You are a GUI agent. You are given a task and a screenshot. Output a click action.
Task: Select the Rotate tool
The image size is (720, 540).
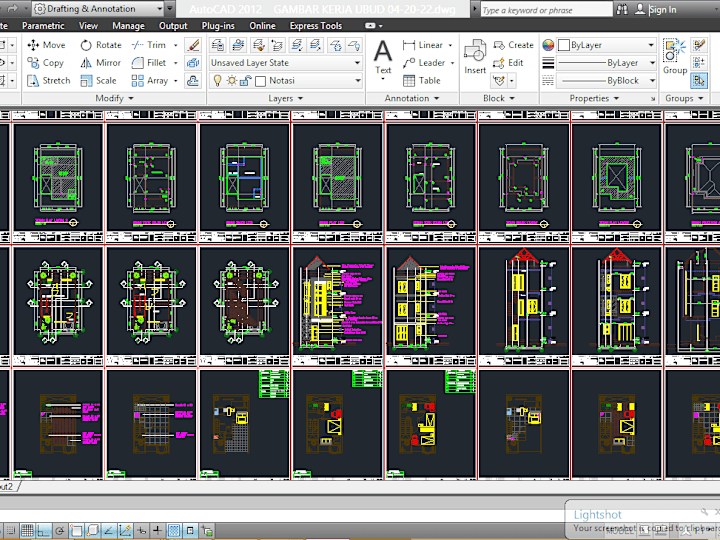pos(101,45)
